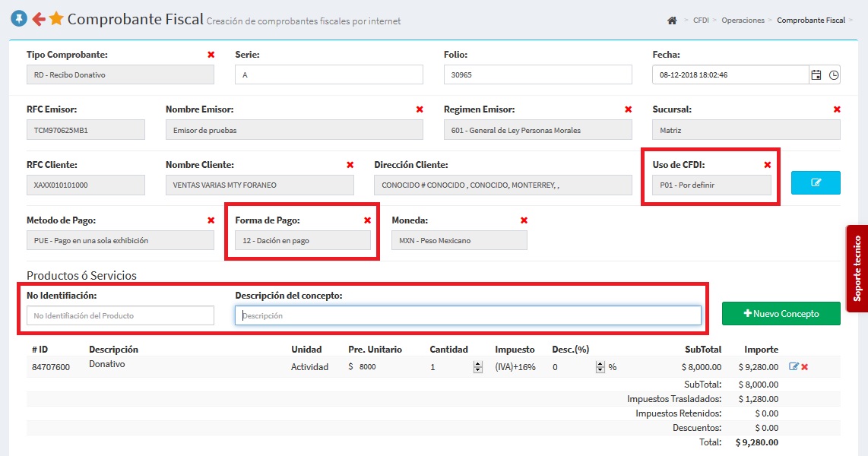Clear the Tipo Comprobante selection

coord(211,55)
